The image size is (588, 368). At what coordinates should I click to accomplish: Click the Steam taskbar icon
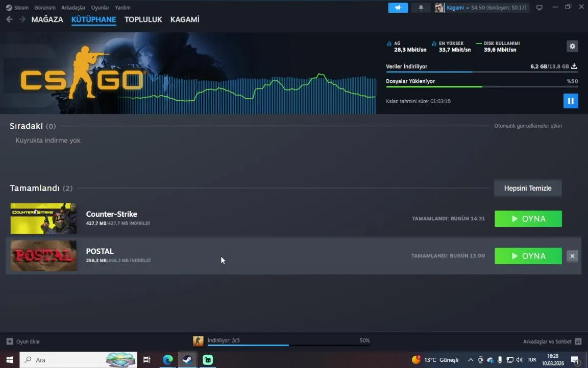click(x=187, y=360)
